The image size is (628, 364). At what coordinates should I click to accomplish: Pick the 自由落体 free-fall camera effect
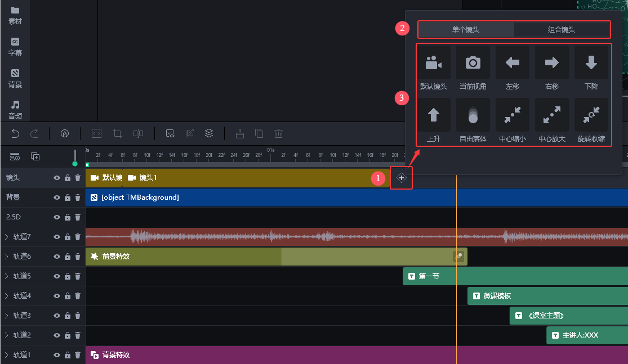[473, 115]
